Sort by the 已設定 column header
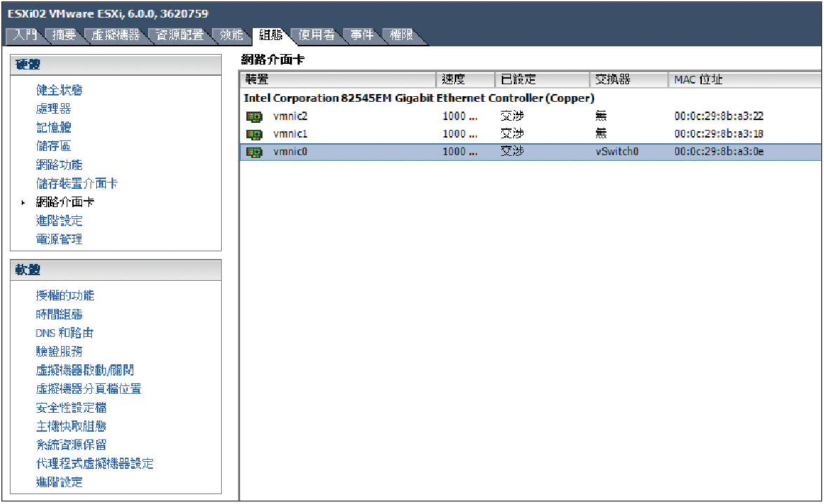The height and width of the screenshot is (504, 824). pyautogui.click(x=543, y=80)
